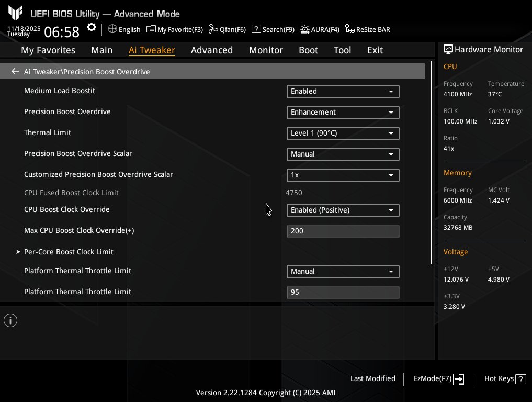The image size is (532, 402).
Task: Open the Thermal Limit Level 1 dropdown
Action: (343, 133)
